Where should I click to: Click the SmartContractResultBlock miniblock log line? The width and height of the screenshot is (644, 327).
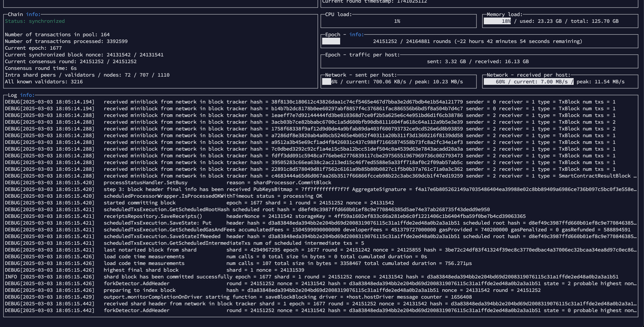(321, 175)
